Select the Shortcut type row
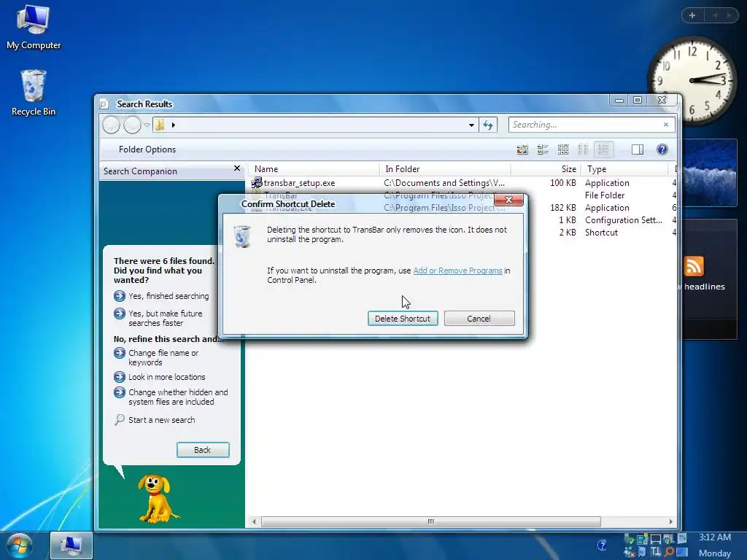The height and width of the screenshot is (560, 747). coord(601,233)
